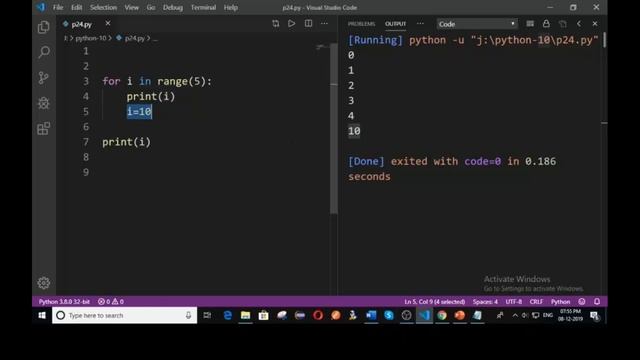
Task: Show hidden system tray icons
Action: tap(515, 316)
